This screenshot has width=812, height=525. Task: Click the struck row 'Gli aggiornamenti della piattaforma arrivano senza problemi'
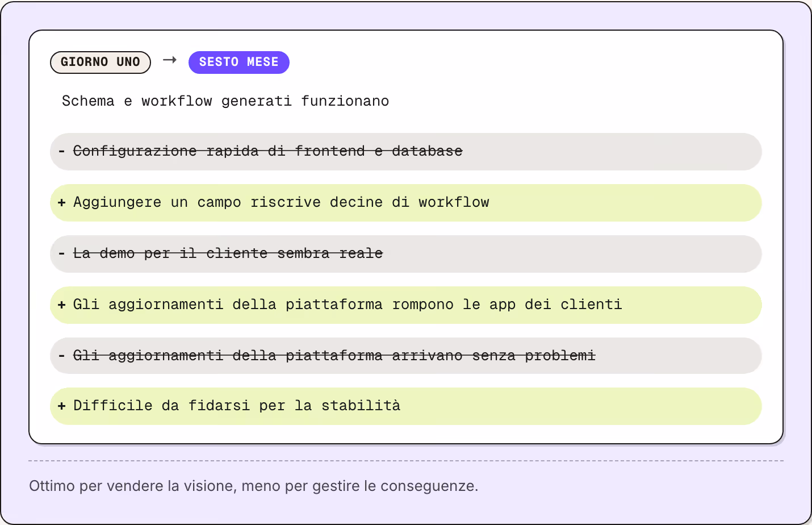tap(406, 356)
